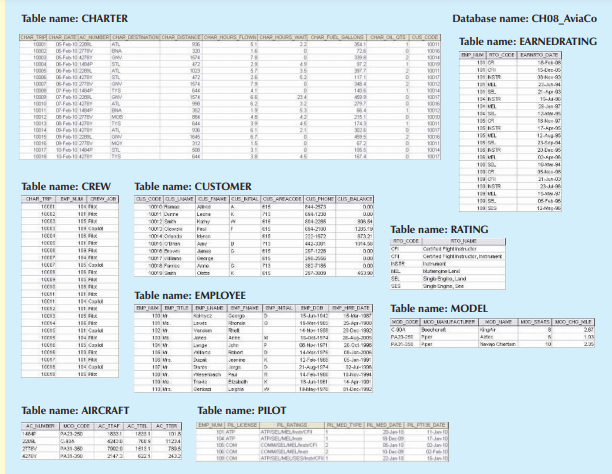Select the RTG_NAME column header
The height and width of the screenshot is (474, 612).
[463, 241]
